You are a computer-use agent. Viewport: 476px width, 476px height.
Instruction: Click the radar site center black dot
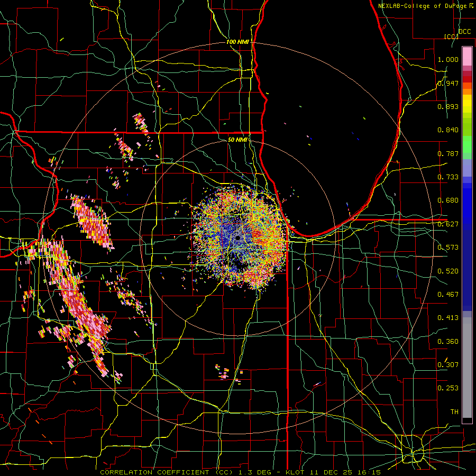pyautogui.click(x=237, y=238)
